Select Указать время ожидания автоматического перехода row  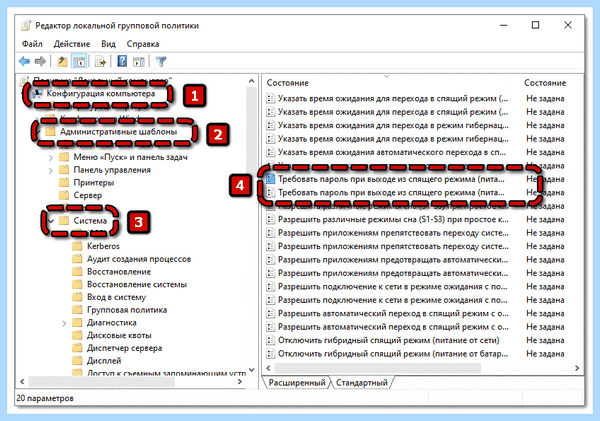tap(392, 152)
